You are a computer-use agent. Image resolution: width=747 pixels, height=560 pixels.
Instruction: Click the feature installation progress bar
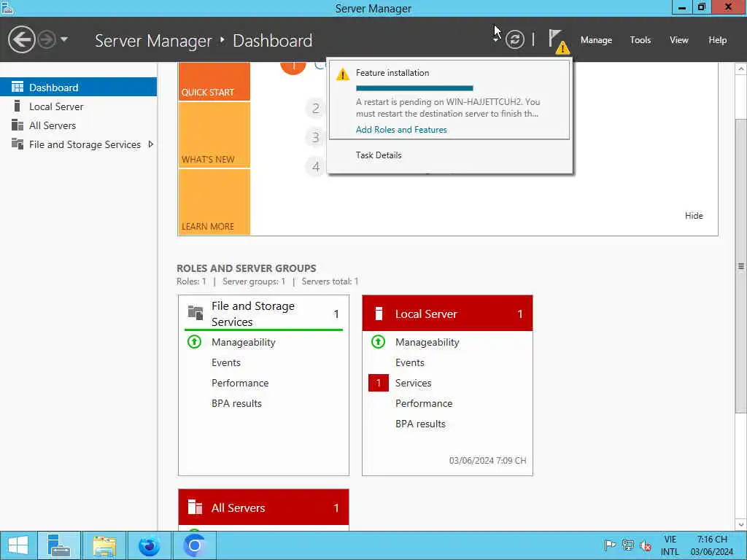pos(414,88)
